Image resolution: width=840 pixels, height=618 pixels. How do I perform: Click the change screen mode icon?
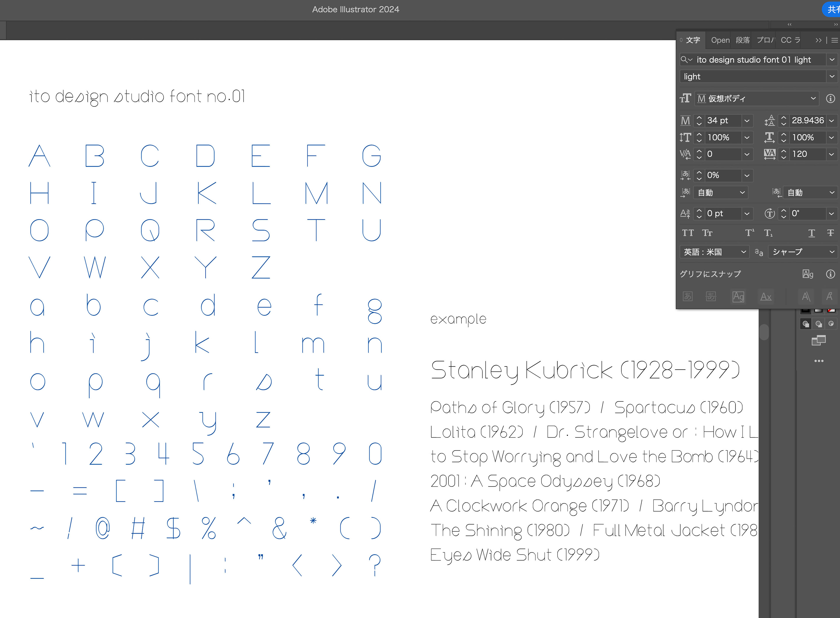(818, 341)
